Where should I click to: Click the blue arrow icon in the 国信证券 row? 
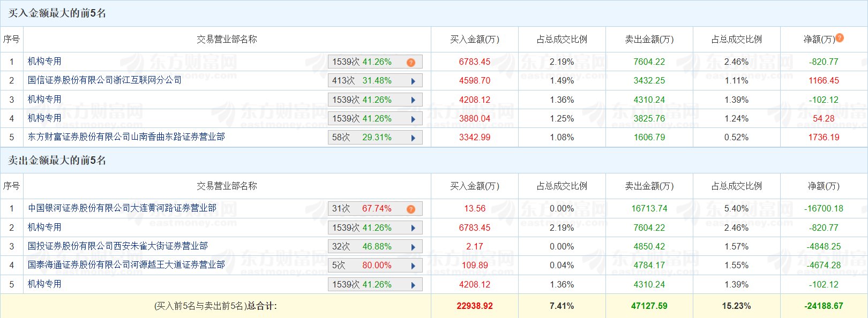[413, 81]
